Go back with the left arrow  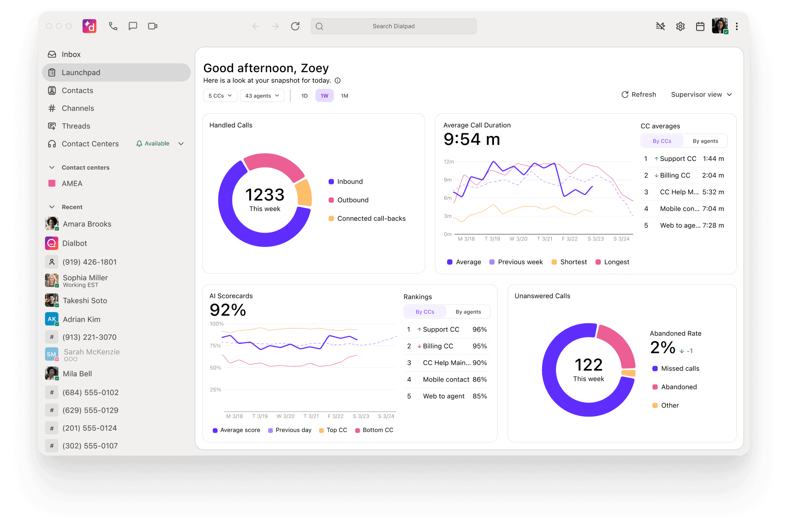click(x=256, y=26)
